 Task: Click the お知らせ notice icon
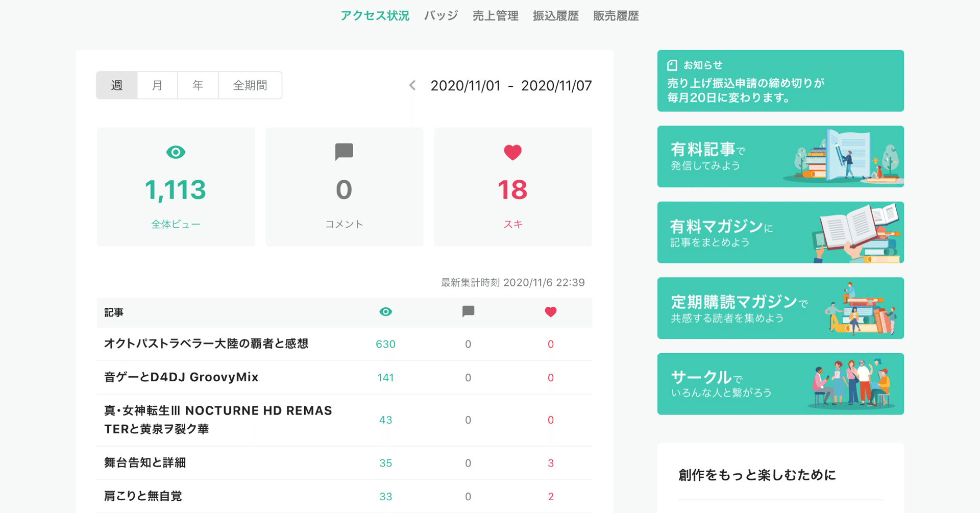click(672, 65)
